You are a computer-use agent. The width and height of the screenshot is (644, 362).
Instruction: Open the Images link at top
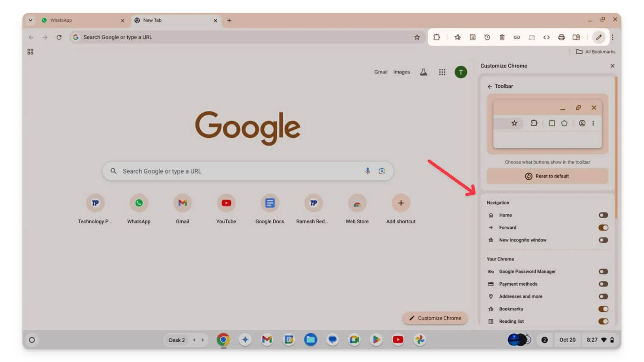[x=401, y=72]
